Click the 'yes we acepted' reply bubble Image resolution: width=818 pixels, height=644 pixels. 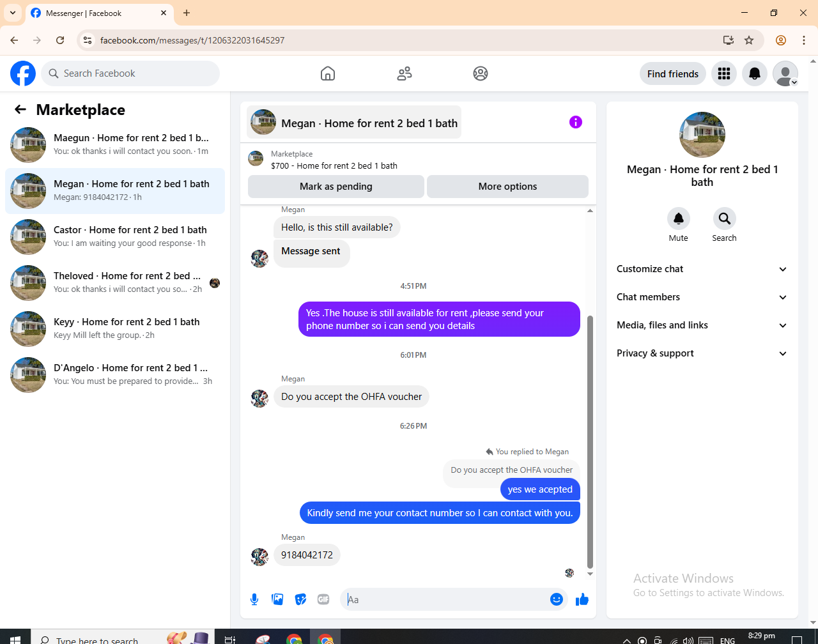(540, 489)
